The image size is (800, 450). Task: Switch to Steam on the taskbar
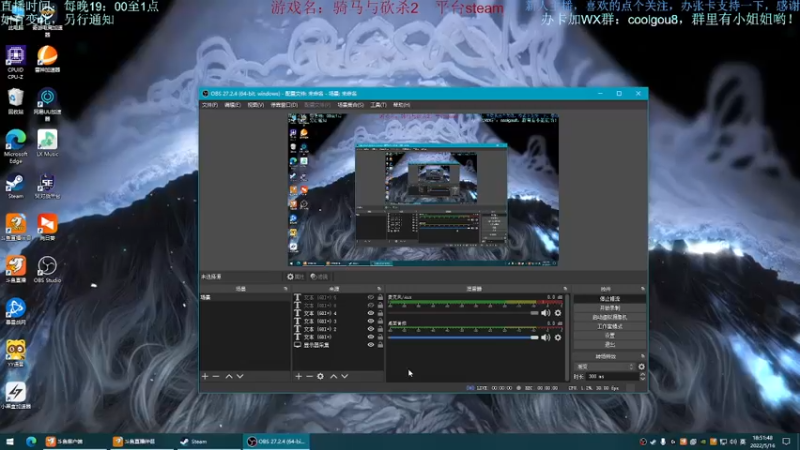click(207, 441)
